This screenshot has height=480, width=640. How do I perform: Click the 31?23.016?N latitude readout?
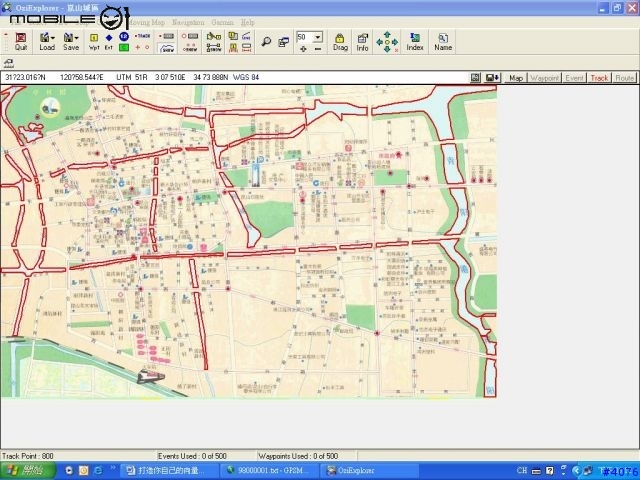(x=25, y=77)
